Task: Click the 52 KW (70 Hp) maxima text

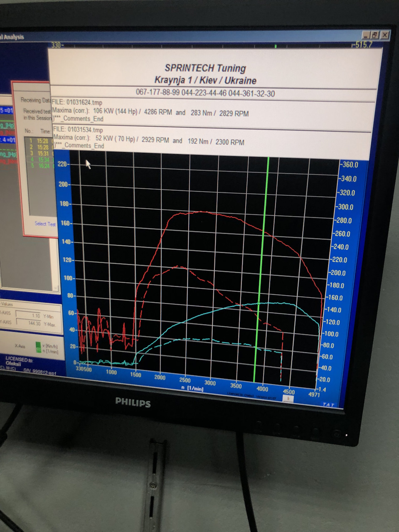Action: (x=116, y=139)
